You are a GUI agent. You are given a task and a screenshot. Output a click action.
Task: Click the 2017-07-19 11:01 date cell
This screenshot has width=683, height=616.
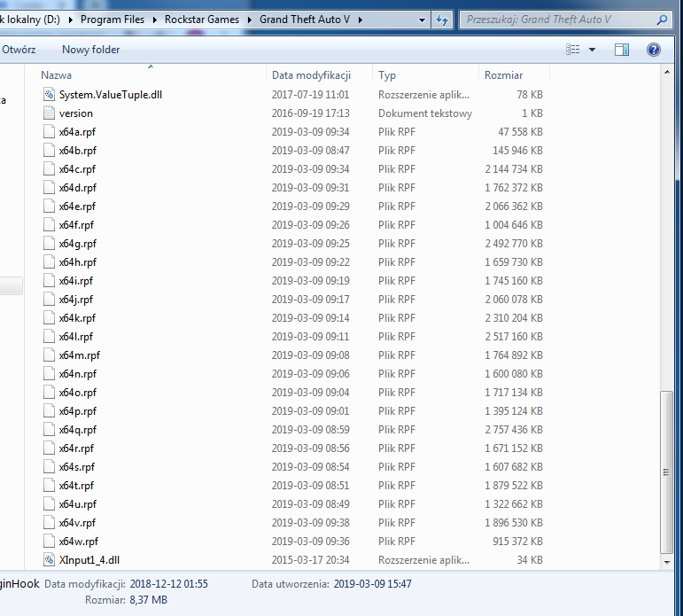tap(310, 95)
